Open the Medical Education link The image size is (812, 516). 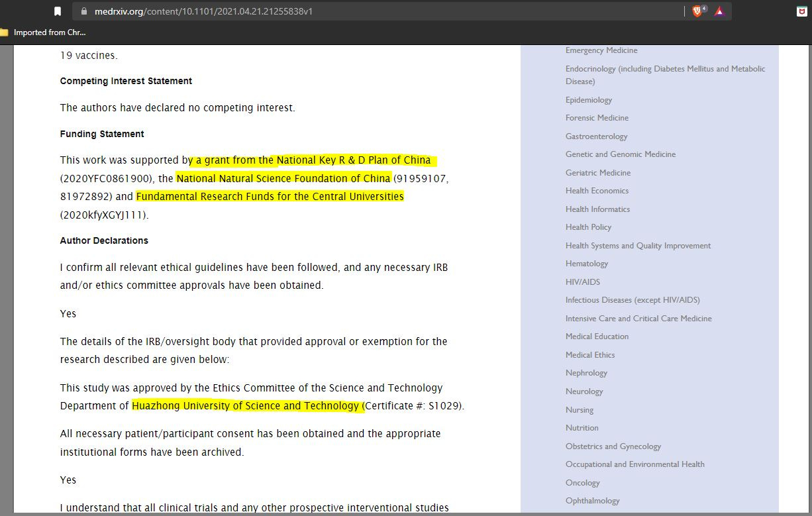(597, 336)
